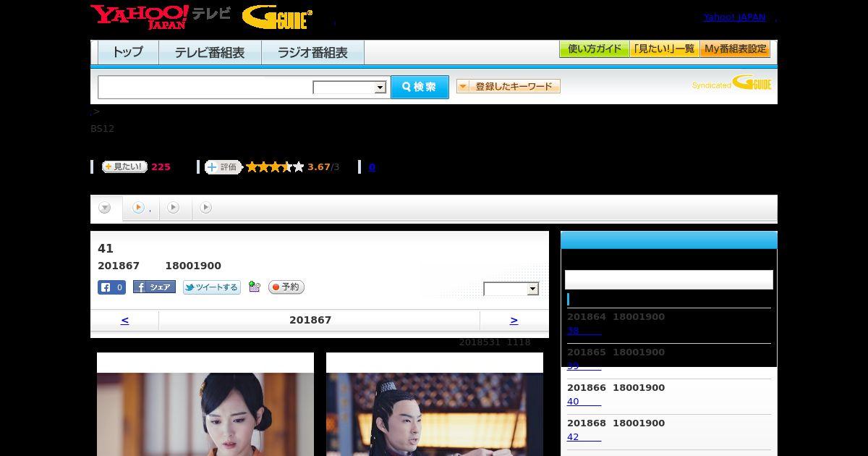The image size is (868, 456).
Task: Expand the search category dropdown
Action: 350,88
